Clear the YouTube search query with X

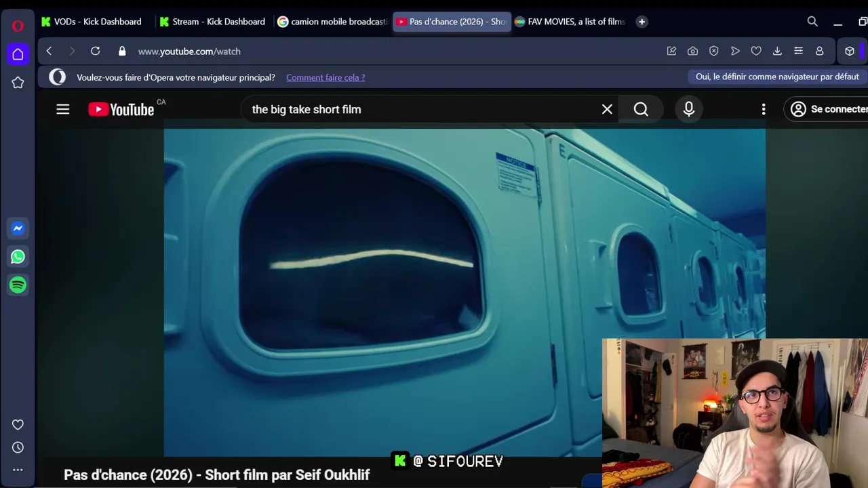pyautogui.click(x=607, y=109)
